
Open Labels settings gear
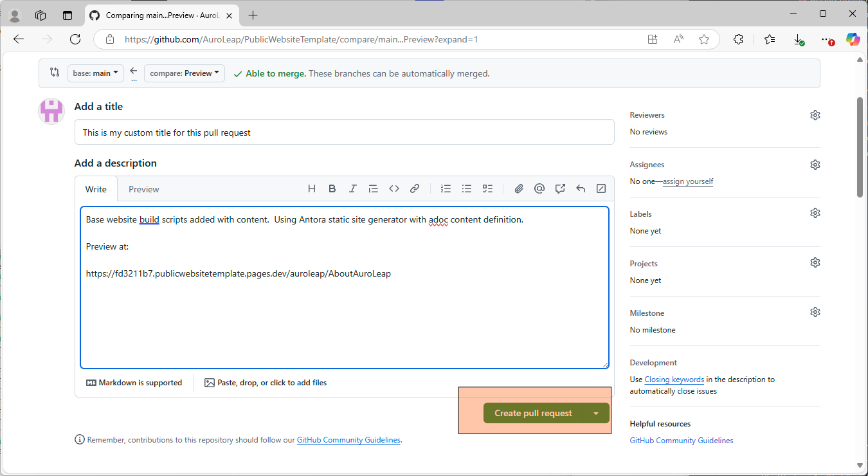click(815, 213)
